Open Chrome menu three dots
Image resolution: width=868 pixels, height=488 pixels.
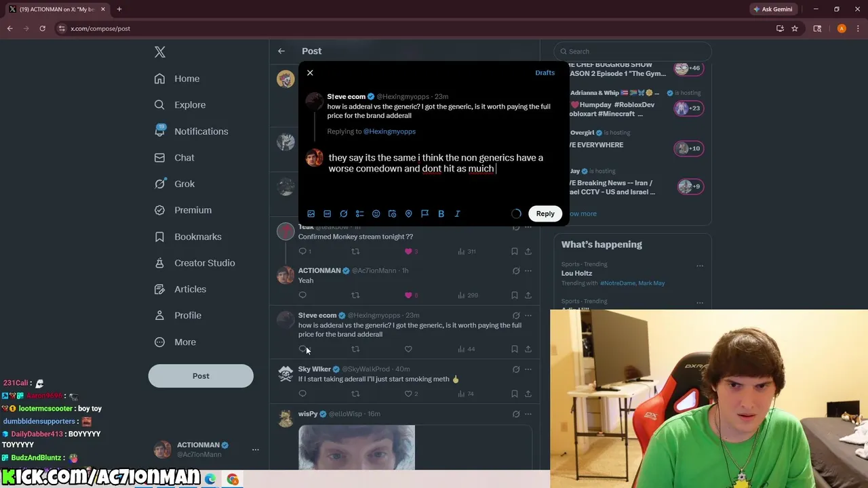click(857, 28)
